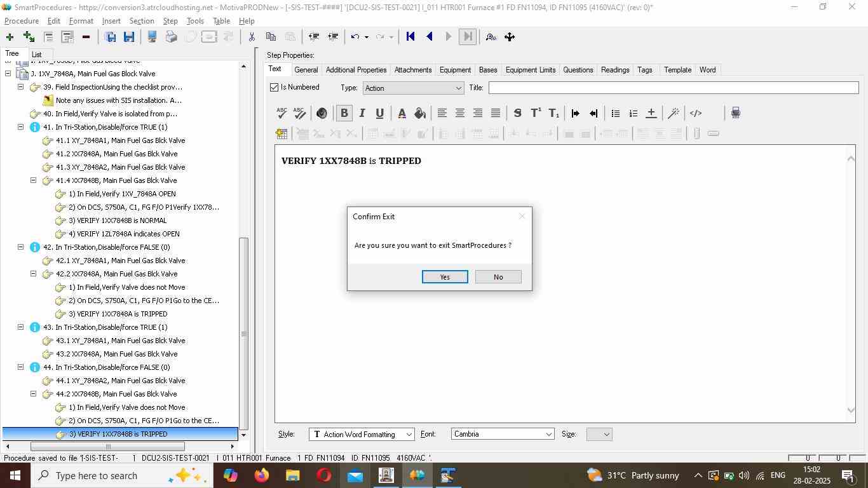Click the Copy icon in main toolbar

(271, 37)
